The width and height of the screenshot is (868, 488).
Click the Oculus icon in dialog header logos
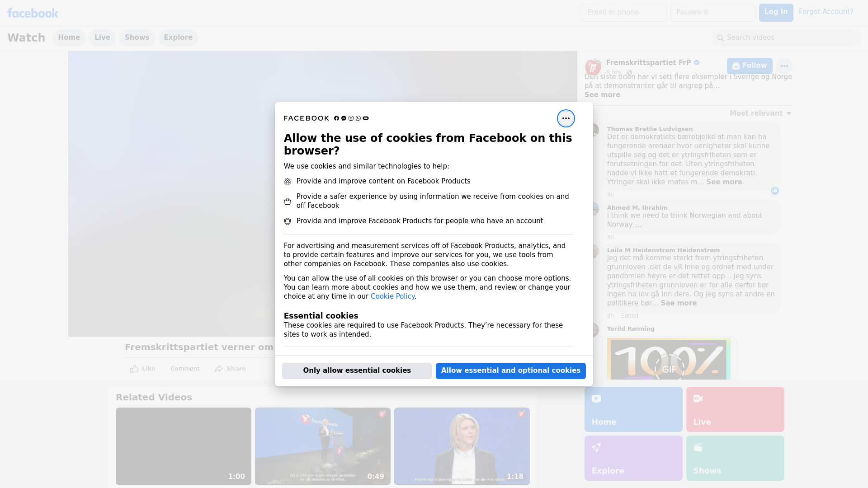coord(366,118)
